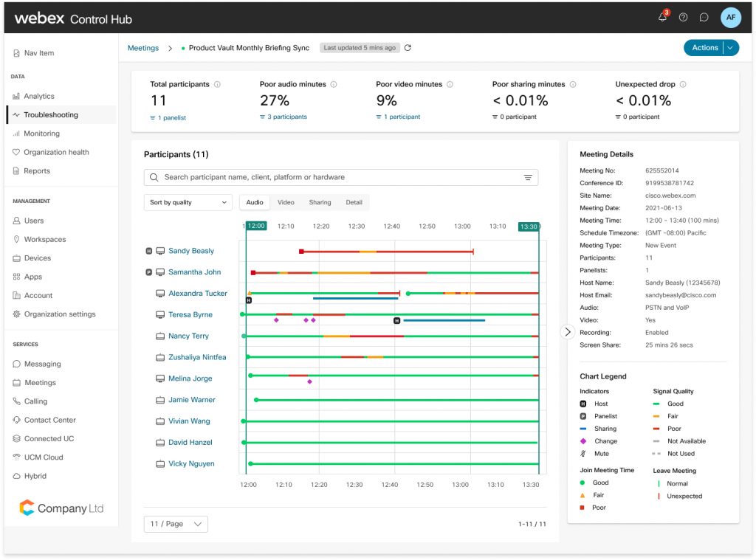The image size is (756, 560).
Task: Open the AF profile avatar menu
Action: (729, 17)
